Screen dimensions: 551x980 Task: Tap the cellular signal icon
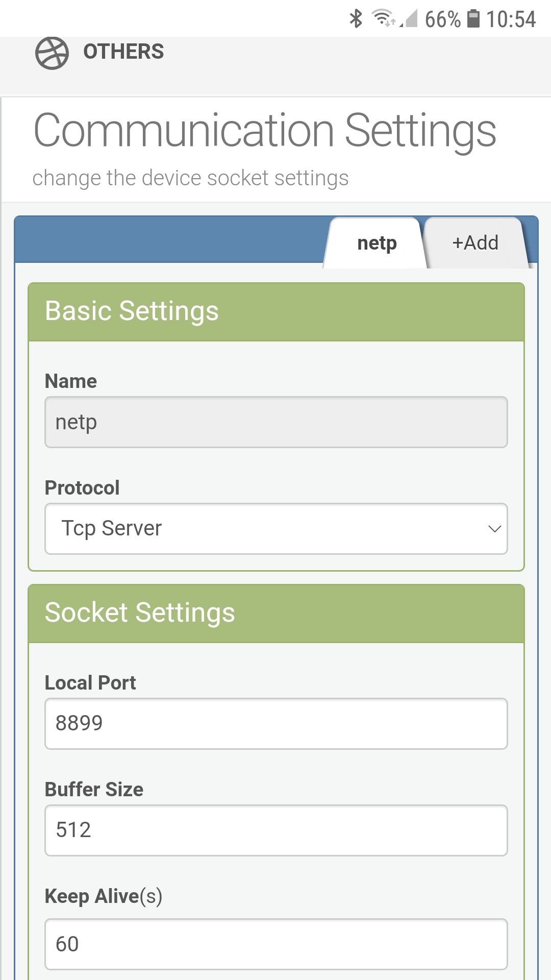click(x=409, y=19)
